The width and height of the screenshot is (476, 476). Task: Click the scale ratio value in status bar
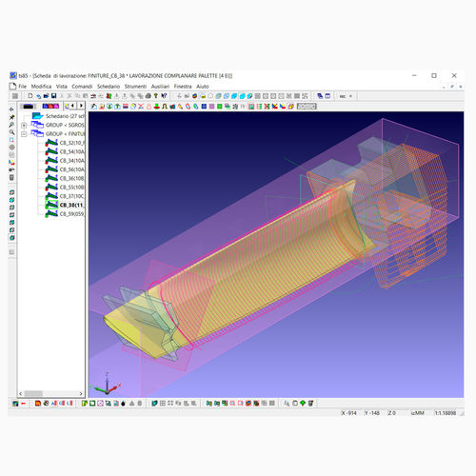coord(446,413)
